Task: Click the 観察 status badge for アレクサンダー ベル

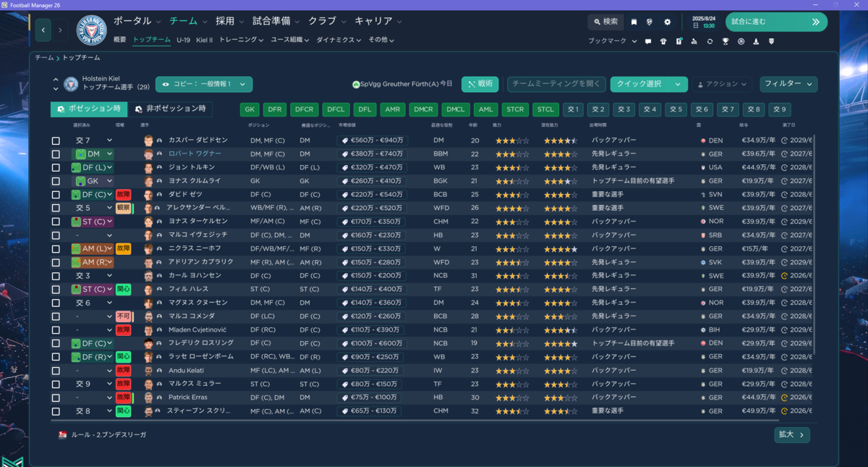Action: (x=124, y=208)
